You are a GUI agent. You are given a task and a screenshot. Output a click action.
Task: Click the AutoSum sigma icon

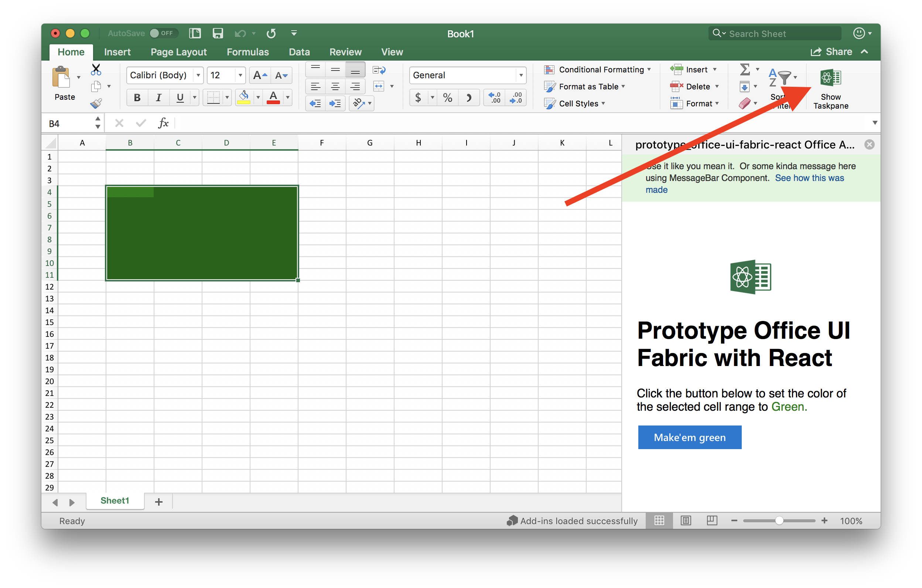pyautogui.click(x=744, y=70)
